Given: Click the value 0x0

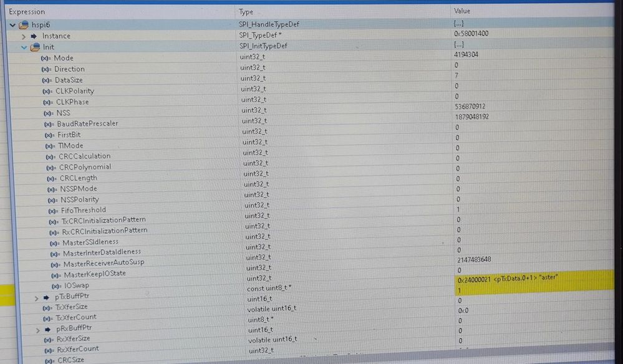Looking at the screenshot, I should point(463,311).
